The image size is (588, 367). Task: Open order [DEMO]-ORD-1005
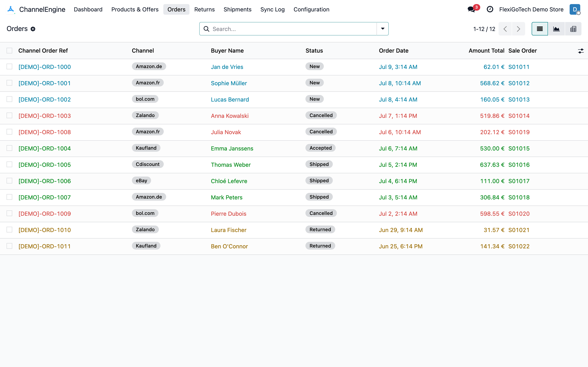point(45,165)
